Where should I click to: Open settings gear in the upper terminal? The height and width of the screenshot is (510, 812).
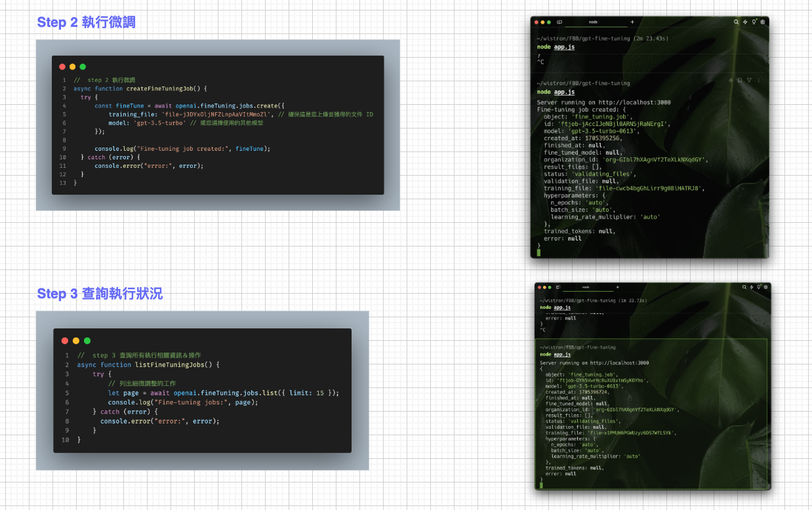pos(763,22)
